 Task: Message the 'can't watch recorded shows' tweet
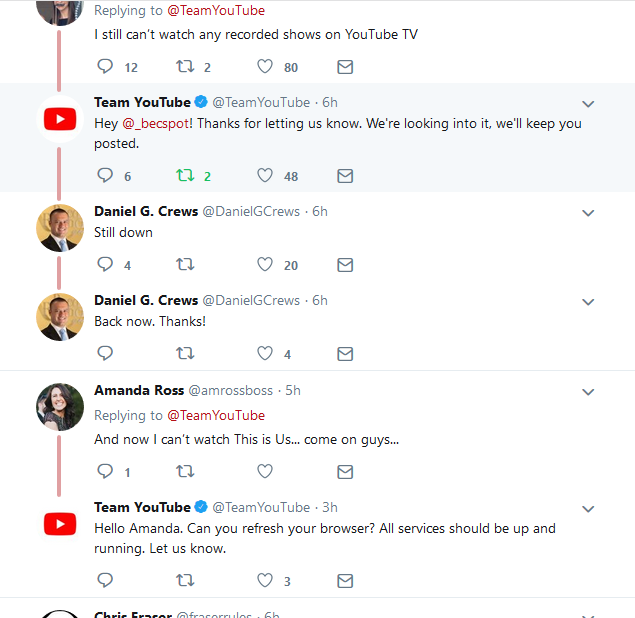pos(345,67)
